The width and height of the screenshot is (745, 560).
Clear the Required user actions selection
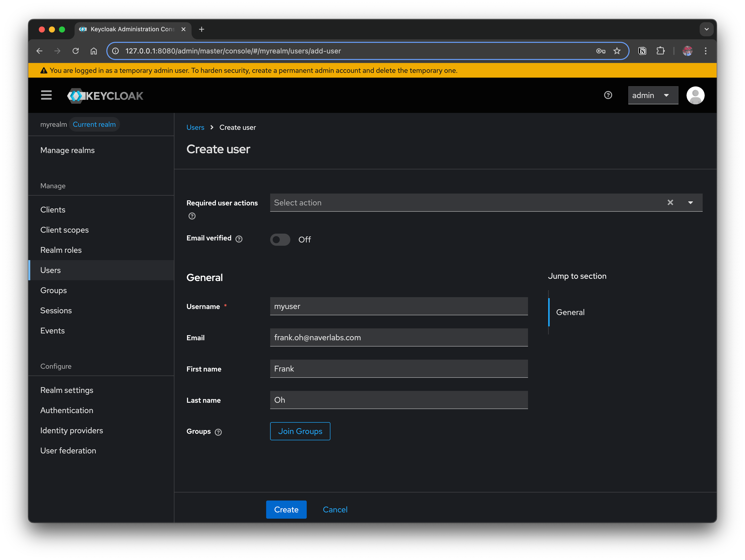point(670,202)
